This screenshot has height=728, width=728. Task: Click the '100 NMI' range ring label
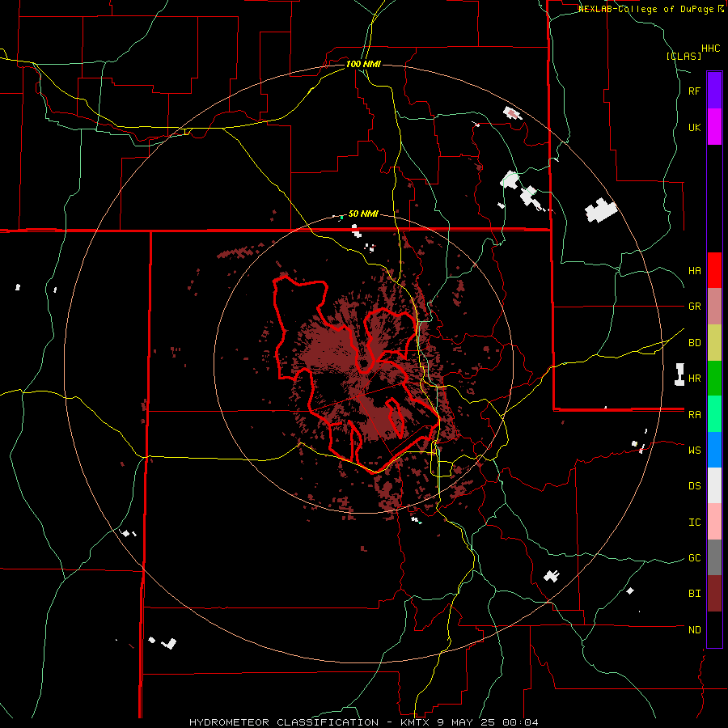tap(363, 64)
